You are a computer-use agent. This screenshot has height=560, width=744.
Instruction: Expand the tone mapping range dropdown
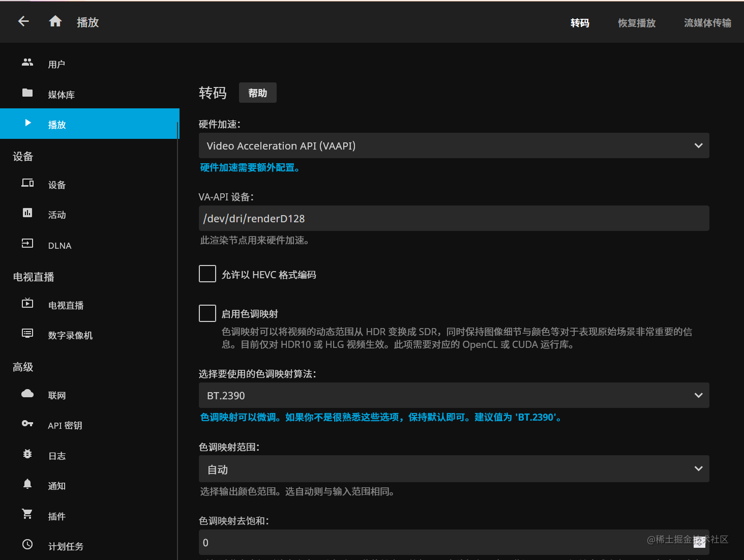coord(454,469)
